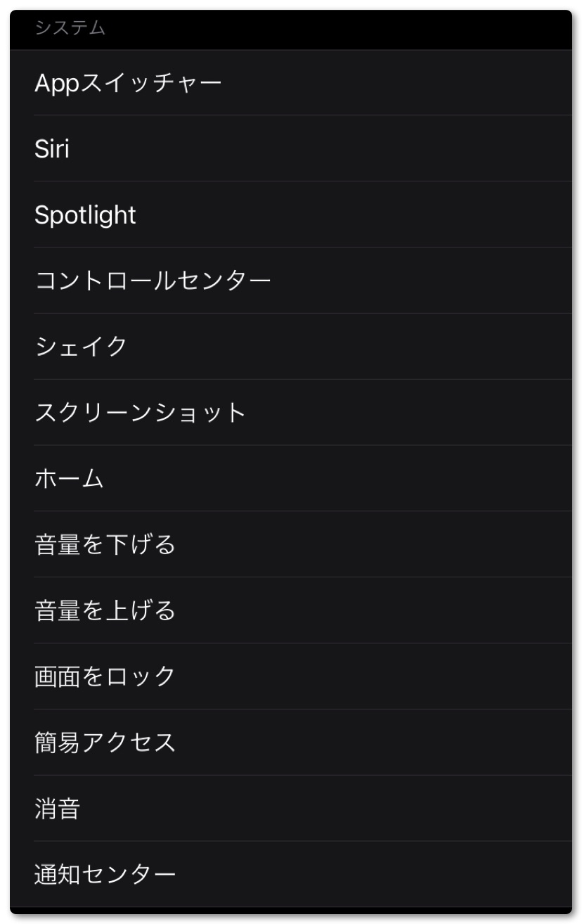Choose the 音量を下げる action
Image resolution: width=582 pixels, height=924 pixels.
pos(105,545)
